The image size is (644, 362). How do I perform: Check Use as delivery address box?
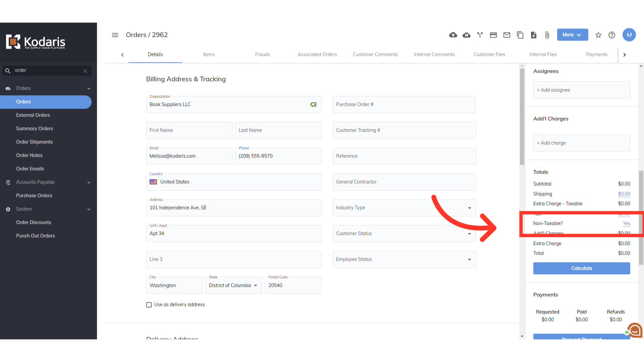[149, 305]
